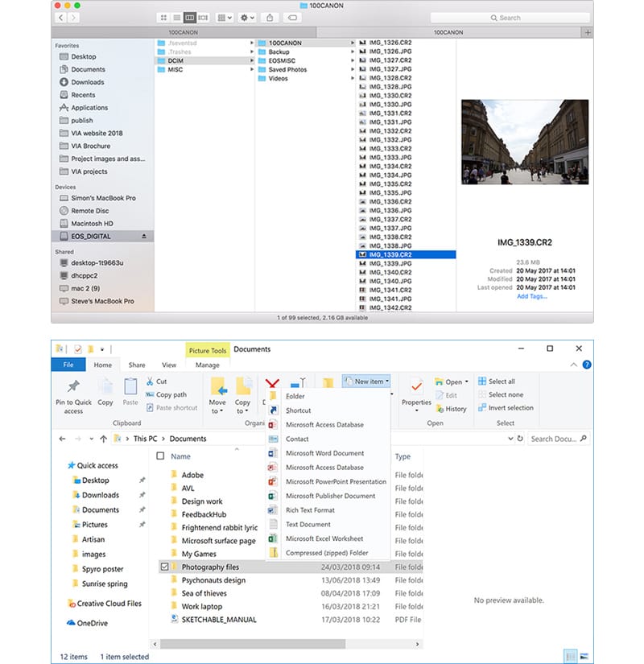
Task: Switch to the View ribbon tab
Action: 169,365
